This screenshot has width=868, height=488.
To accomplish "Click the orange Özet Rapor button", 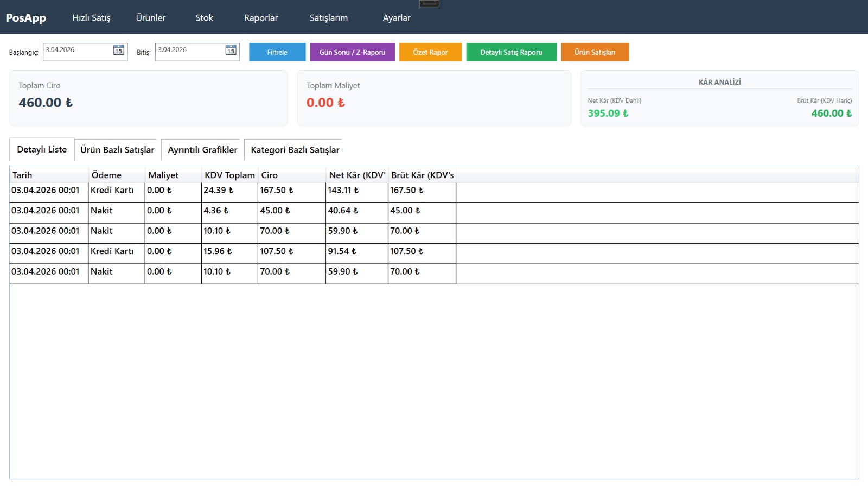I will tap(430, 52).
